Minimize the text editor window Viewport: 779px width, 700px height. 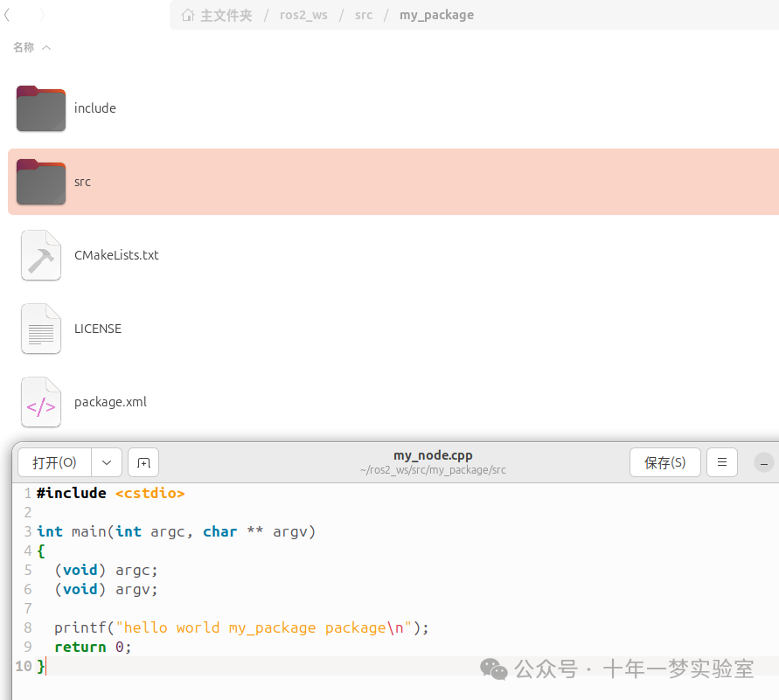click(763, 462)
